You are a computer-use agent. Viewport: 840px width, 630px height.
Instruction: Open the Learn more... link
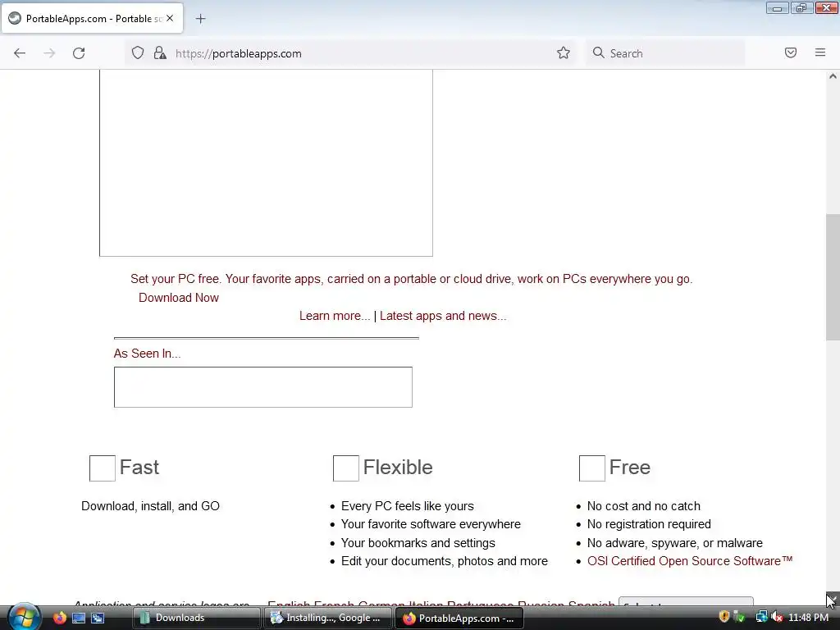tap(335, 316)
